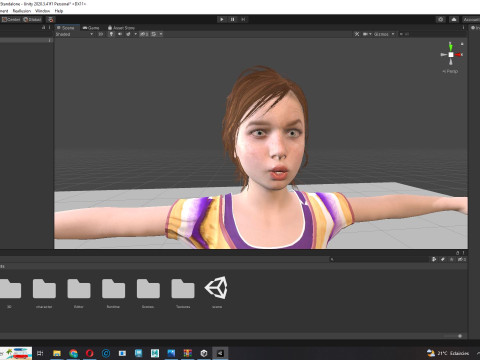Open the Account dropdown
The height and width of the screenshot is (360, 480).
tap(471, 19)
